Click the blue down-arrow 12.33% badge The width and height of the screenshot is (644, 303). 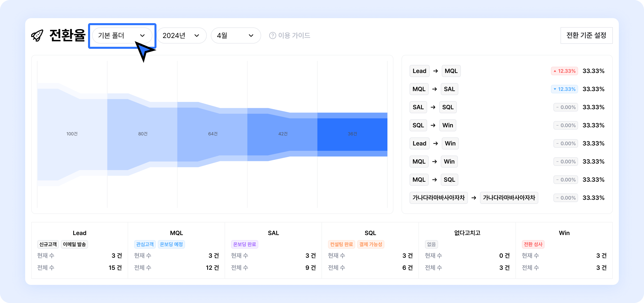[x=564, y=89]
